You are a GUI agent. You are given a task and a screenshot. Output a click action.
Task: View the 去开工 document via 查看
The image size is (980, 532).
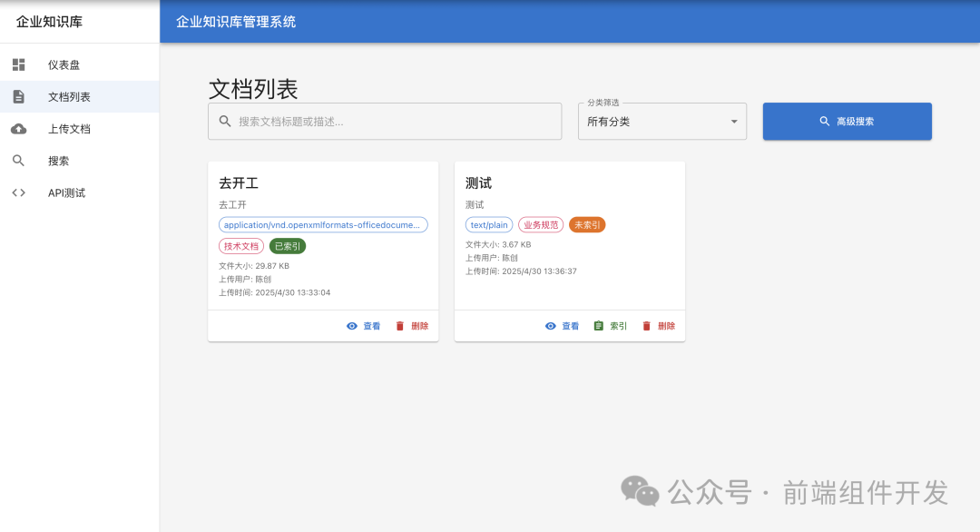364,326
